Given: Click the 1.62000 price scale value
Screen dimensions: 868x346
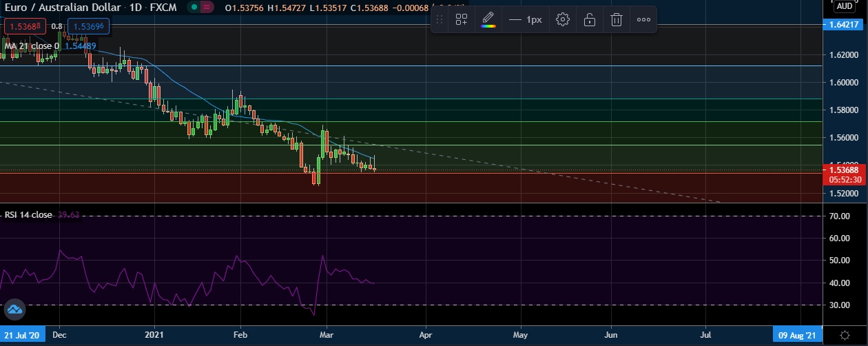Looking at the screenshot, I should tap(844, 54).
